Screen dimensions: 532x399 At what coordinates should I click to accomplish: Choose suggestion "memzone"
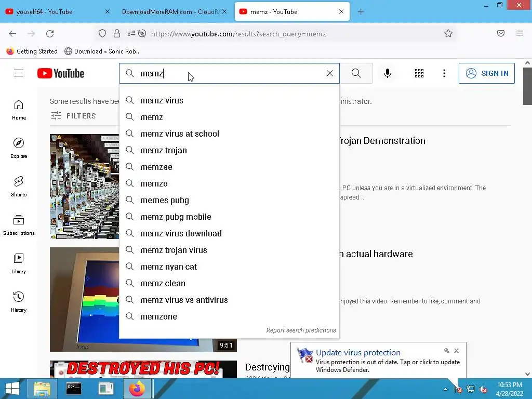(229, 316)
